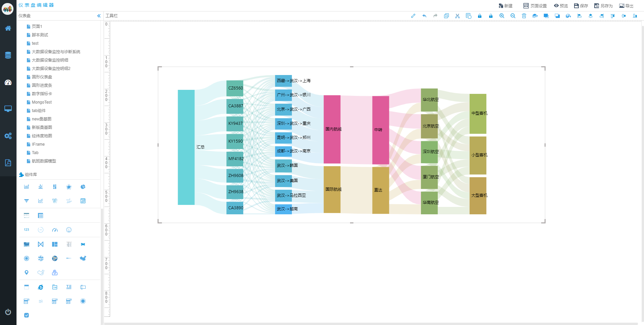This screenshot has height=325, width=644.
Task: Click the 华北航空 airline node
Action: (429, 100)
